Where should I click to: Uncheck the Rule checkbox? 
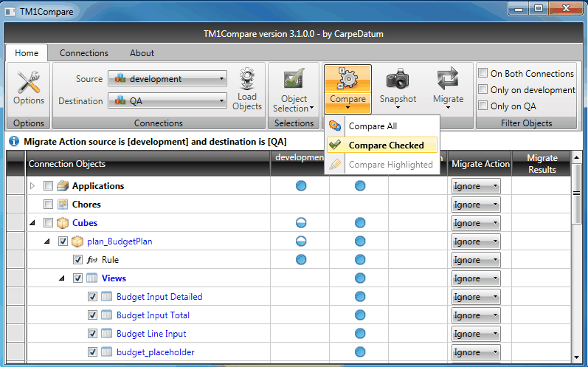77,260
